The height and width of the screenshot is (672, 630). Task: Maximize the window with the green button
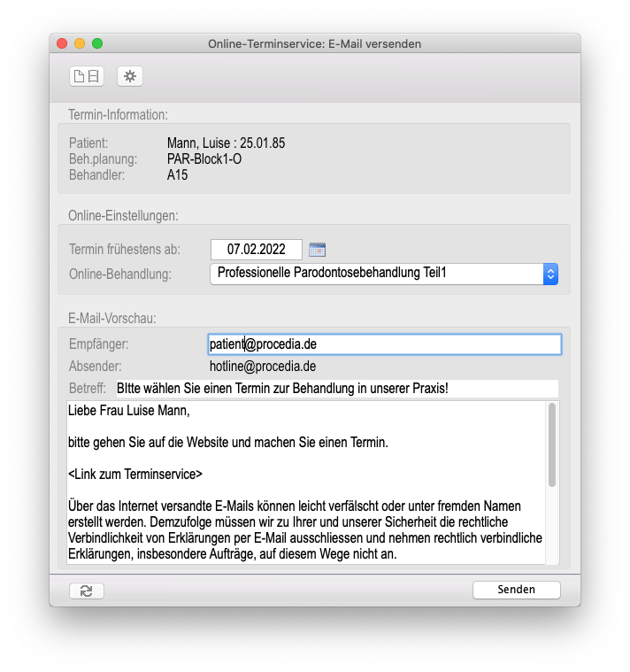tap(97, 43)
